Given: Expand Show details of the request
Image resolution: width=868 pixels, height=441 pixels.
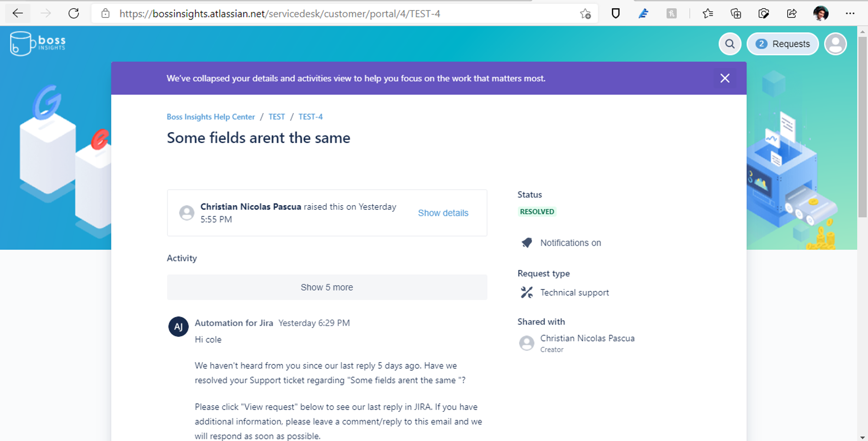Looking at the screenshot, I should pos(443,213).
